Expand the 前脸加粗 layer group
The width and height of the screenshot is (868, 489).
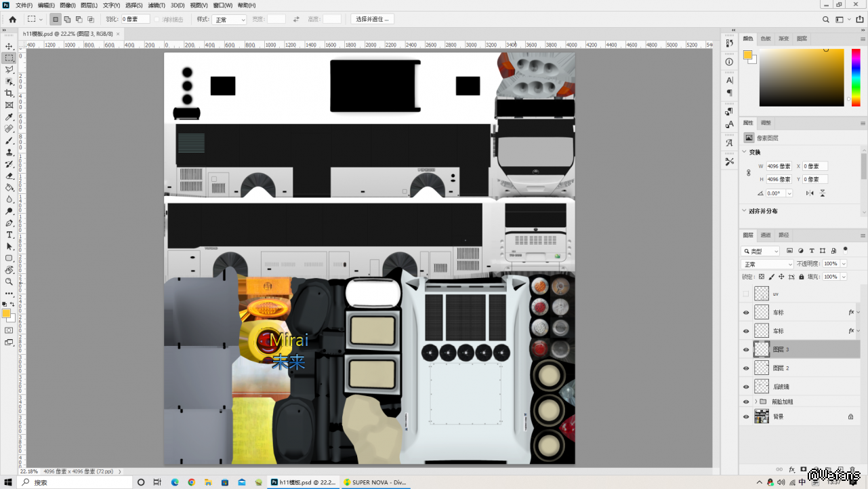[x=756, y=402]
